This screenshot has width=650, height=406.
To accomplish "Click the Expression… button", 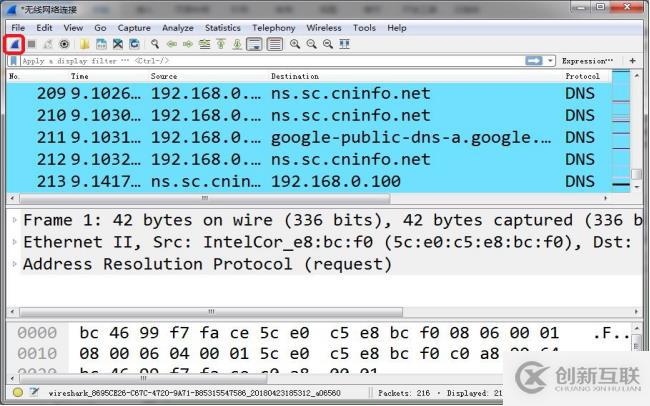I will pos(587,61).
